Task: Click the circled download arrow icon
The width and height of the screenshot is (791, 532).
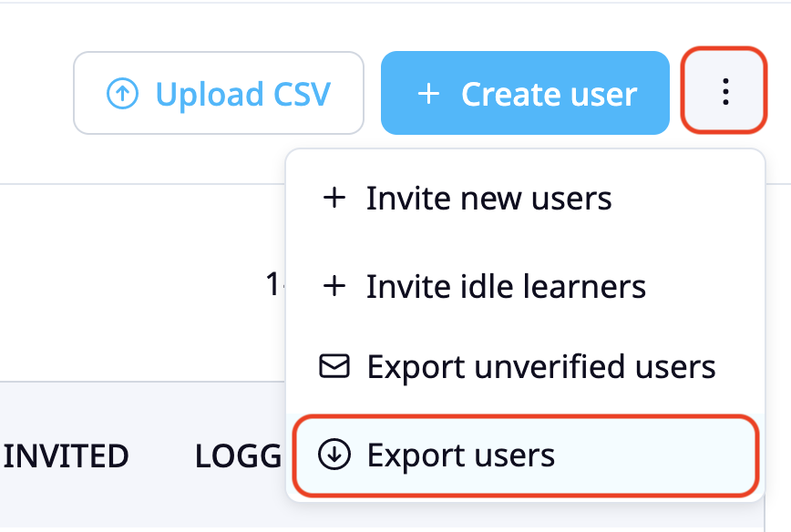Action: [x=334, y=454]
